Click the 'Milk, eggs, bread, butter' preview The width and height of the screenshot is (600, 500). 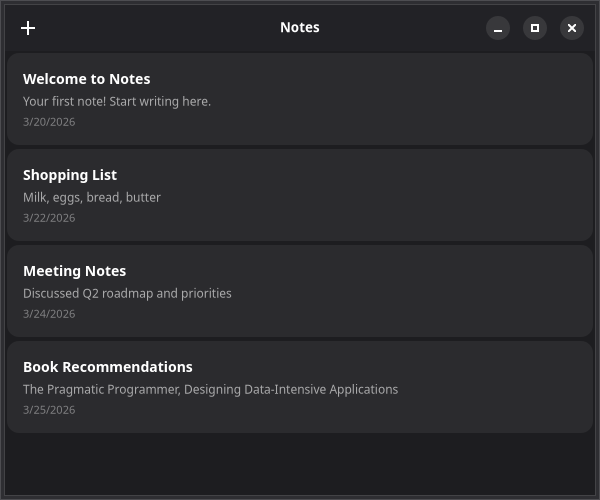(x=92, y=197)
